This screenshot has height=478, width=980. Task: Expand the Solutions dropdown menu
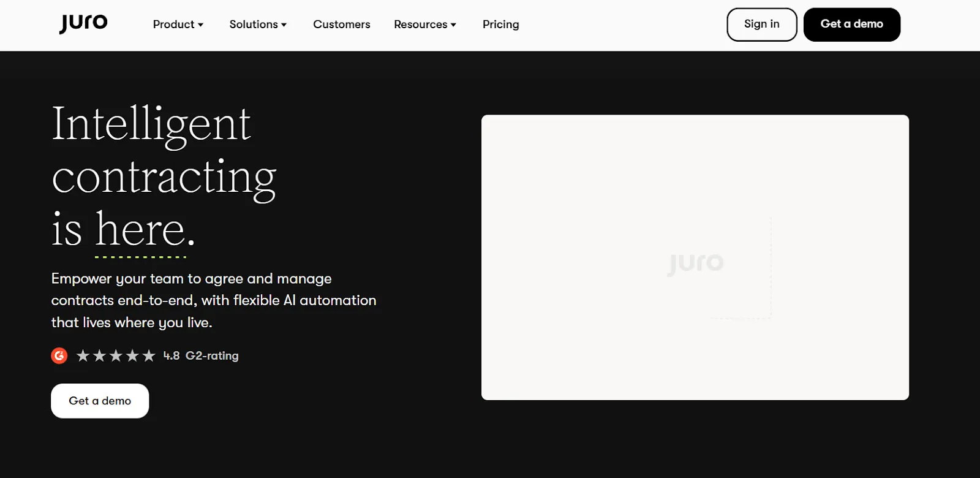(258, 25)
